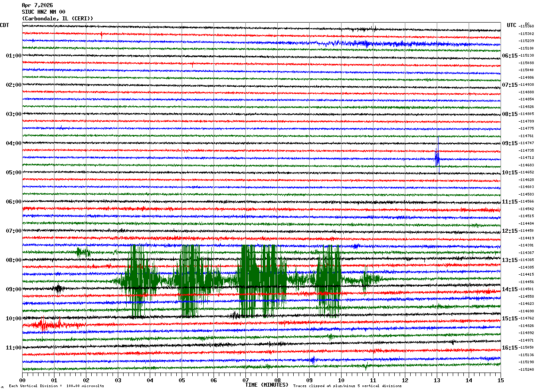Click the DC offset value '-115239'
The height and width of the screenshot is (392, 536).
[x=526, y=41]
